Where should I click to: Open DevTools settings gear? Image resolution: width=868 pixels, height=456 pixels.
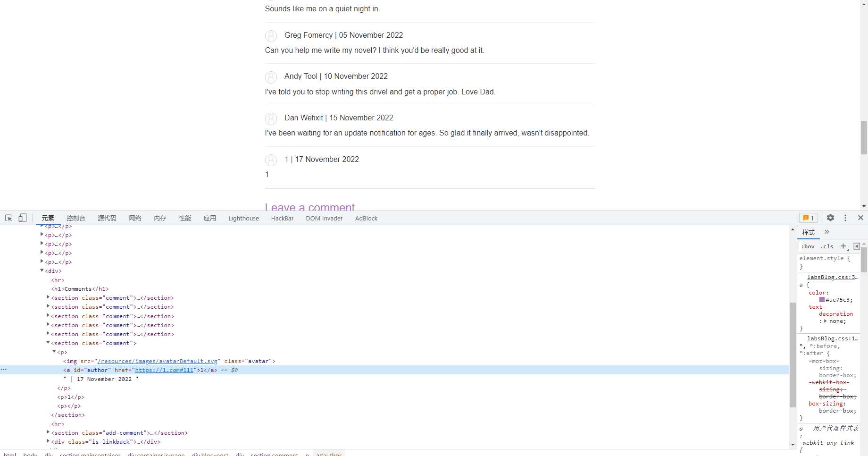click(830, 218)
